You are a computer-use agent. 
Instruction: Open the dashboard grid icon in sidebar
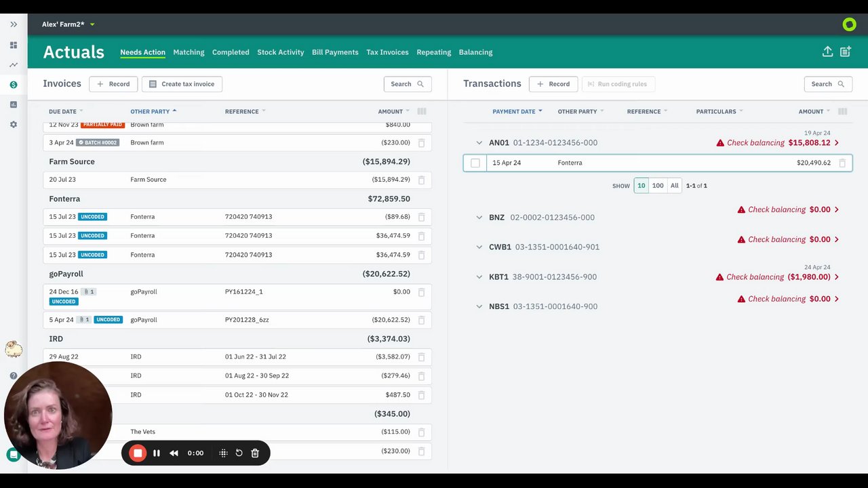[14, 45]
